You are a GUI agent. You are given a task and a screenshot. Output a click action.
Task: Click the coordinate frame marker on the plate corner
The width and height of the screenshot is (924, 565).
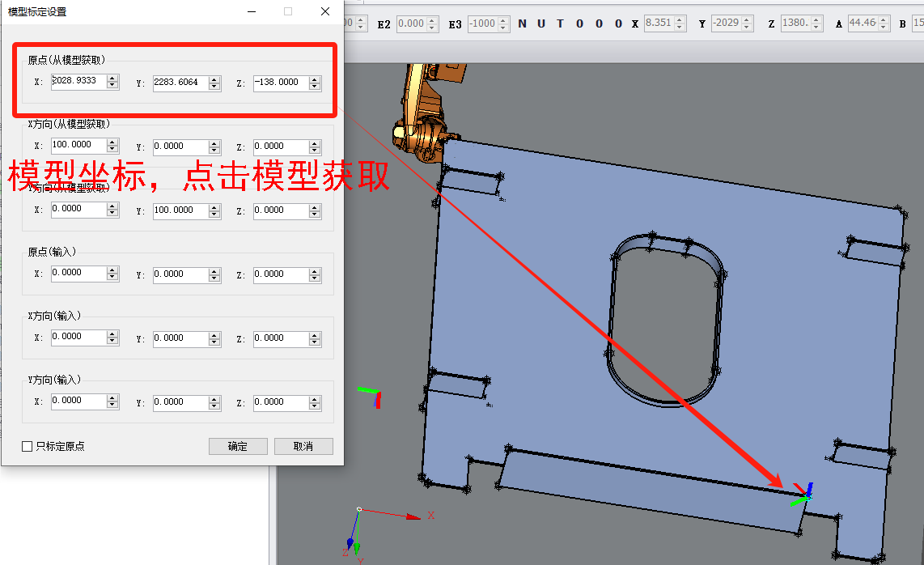pos(802,495)
